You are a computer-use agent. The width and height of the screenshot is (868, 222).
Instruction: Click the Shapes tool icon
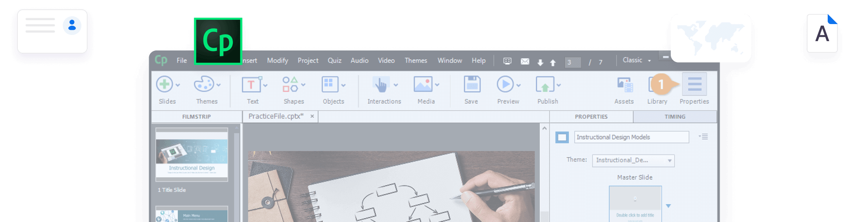click(290, 84)
